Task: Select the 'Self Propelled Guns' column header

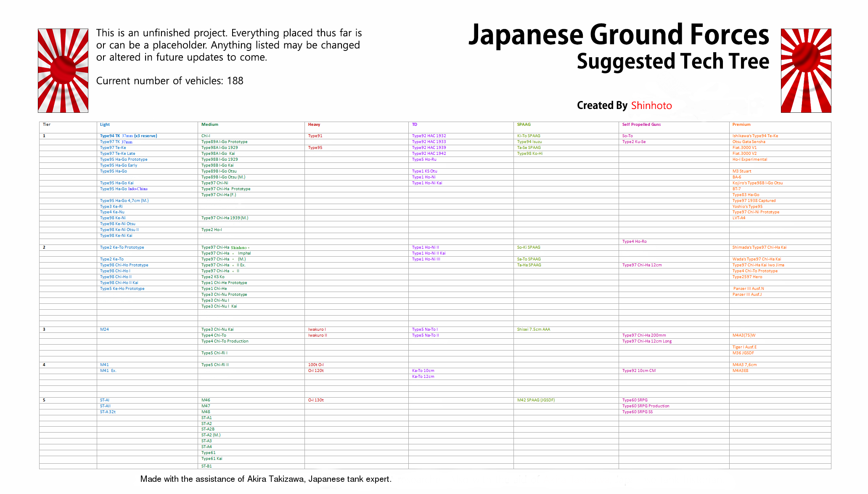Action: coord(641,125)
